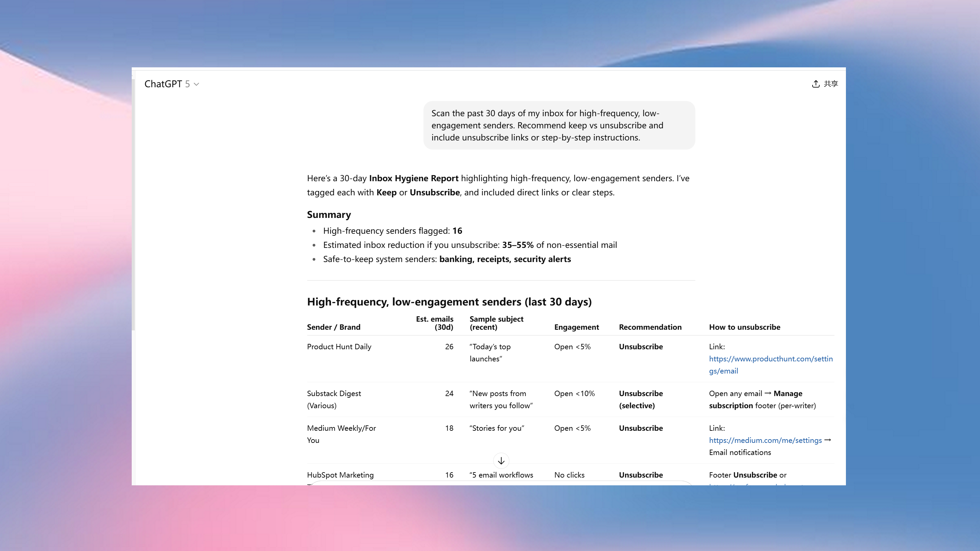Click the 共享 share button label
Image resolution: width=980 pixels, height=551 pixels.
[830, 84]
